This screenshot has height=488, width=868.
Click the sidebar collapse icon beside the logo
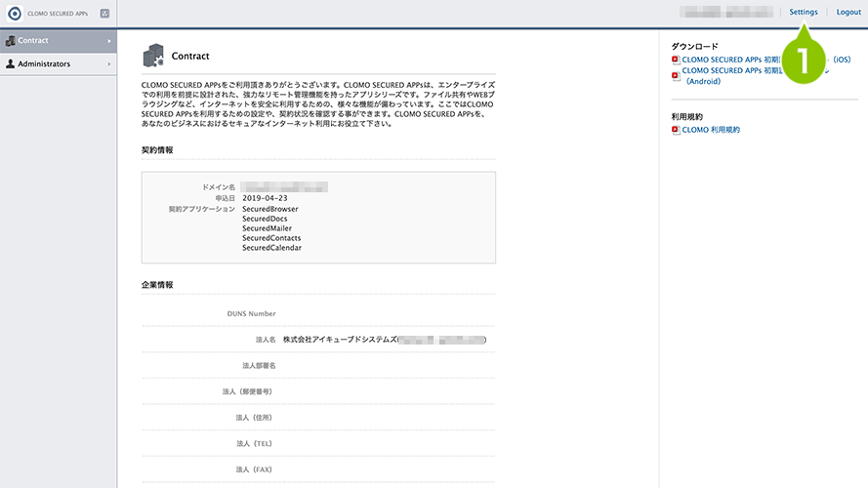104,14
